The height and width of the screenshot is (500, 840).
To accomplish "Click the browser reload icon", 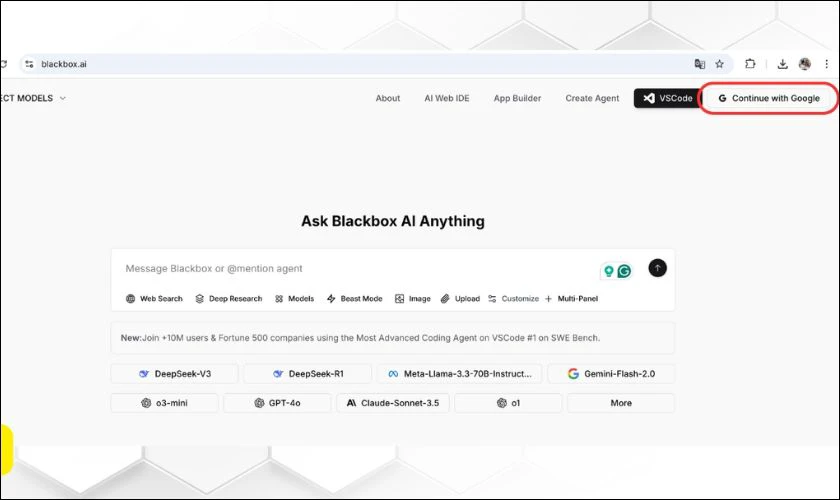I will pyautogui.click(x=3, y=64).
